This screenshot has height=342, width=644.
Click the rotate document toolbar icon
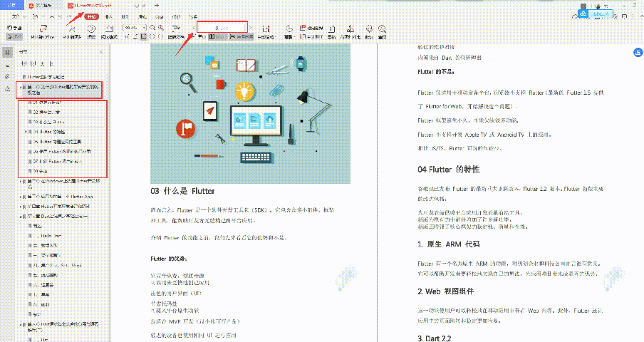(x=176, y=31)
